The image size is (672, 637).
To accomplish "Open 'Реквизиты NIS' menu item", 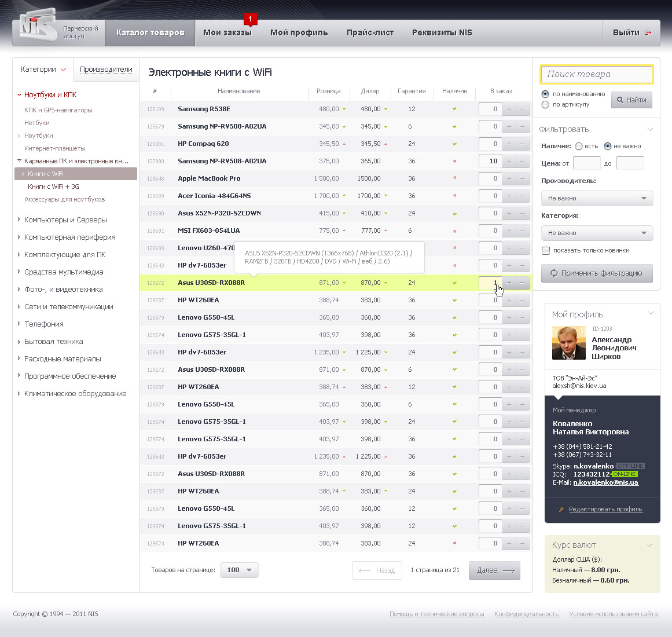I will point(442,32).
